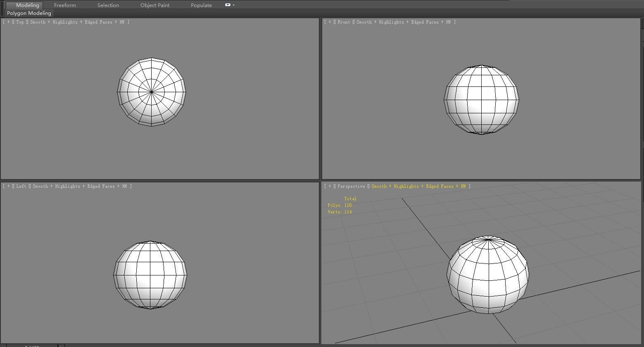The image size is (644, 347).
Task: Switch to the Modeling ribbon tab
Action: (27, 5)
